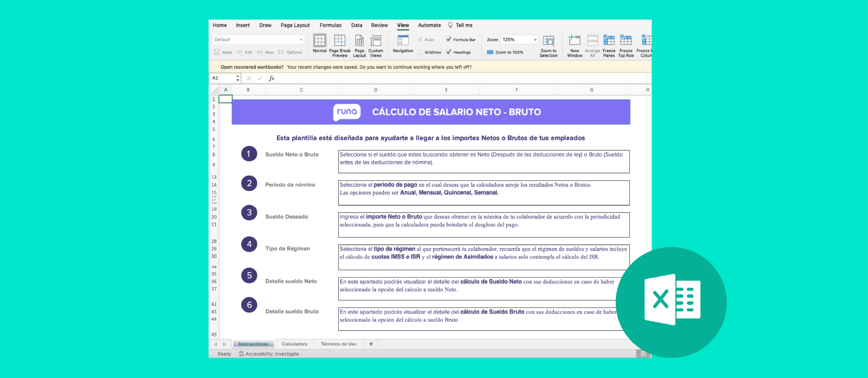
Task: Switch to the Calculadora sheet tab
Action: pyautogui.click(x=294, y=344)
